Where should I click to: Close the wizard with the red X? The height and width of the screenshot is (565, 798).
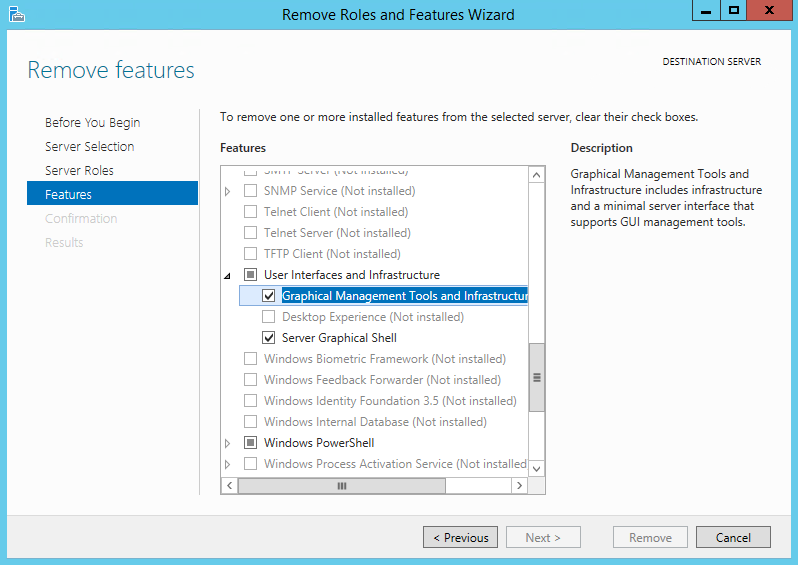[x=770, y=11]
